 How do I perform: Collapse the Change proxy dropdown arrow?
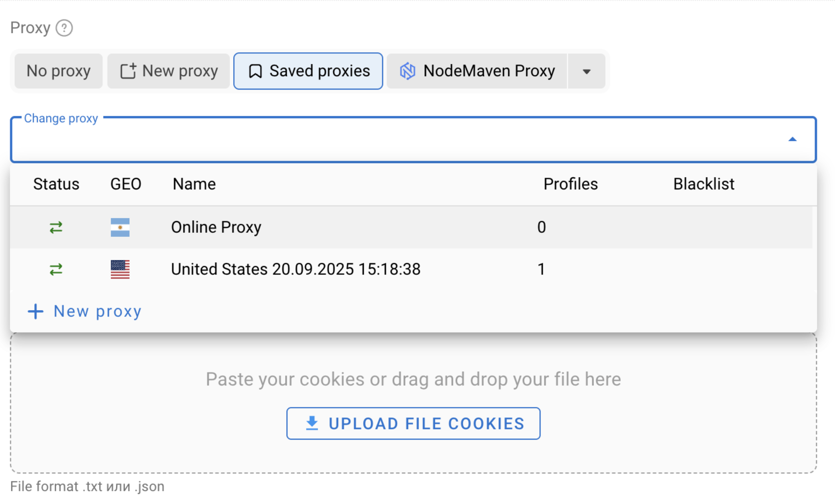792,139
